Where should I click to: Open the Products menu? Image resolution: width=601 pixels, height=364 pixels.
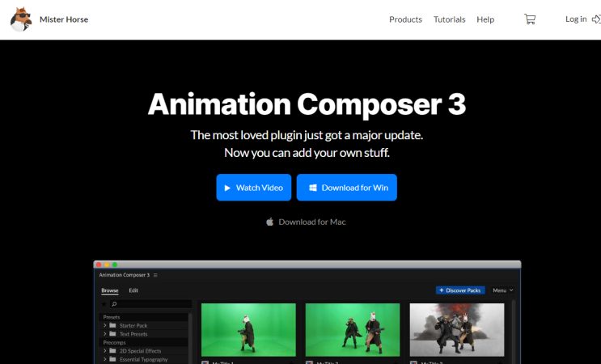405,19
